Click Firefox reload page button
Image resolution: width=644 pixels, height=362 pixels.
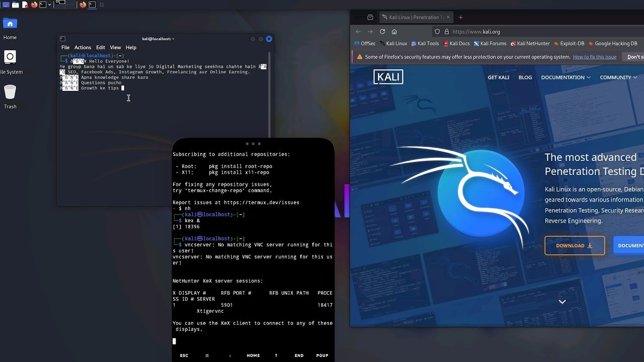click(x=382, y=31)
